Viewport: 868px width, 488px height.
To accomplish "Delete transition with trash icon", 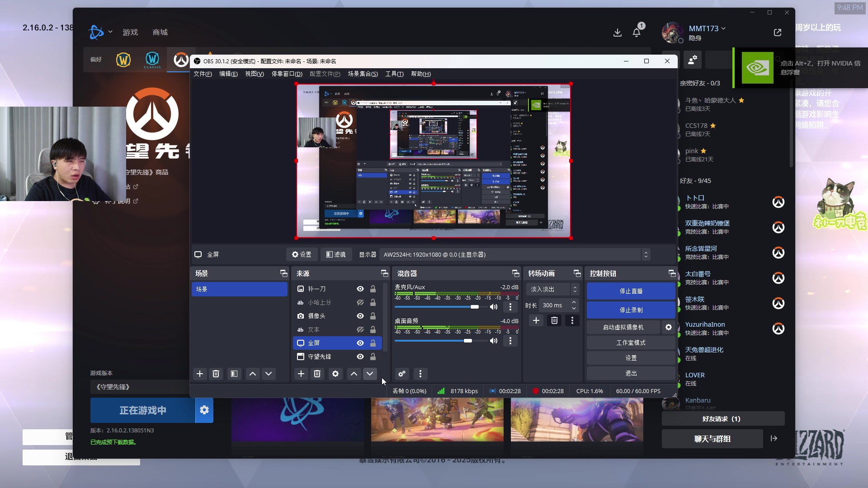I will 554,320.
